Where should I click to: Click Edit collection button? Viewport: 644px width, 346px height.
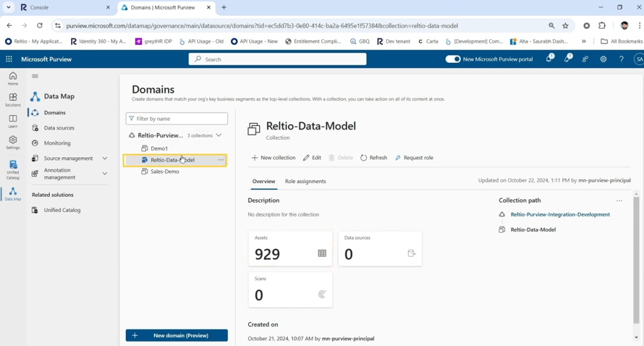coord(312,158)
